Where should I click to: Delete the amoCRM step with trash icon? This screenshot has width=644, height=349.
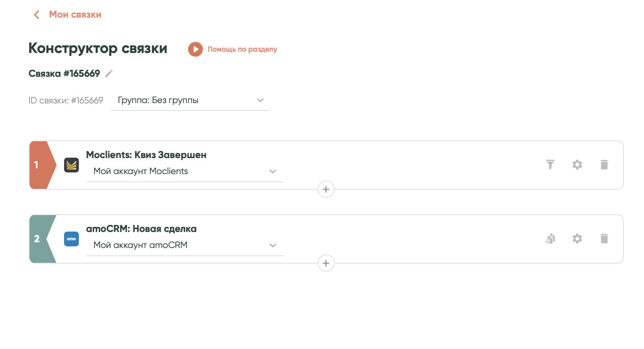point(604,239)
